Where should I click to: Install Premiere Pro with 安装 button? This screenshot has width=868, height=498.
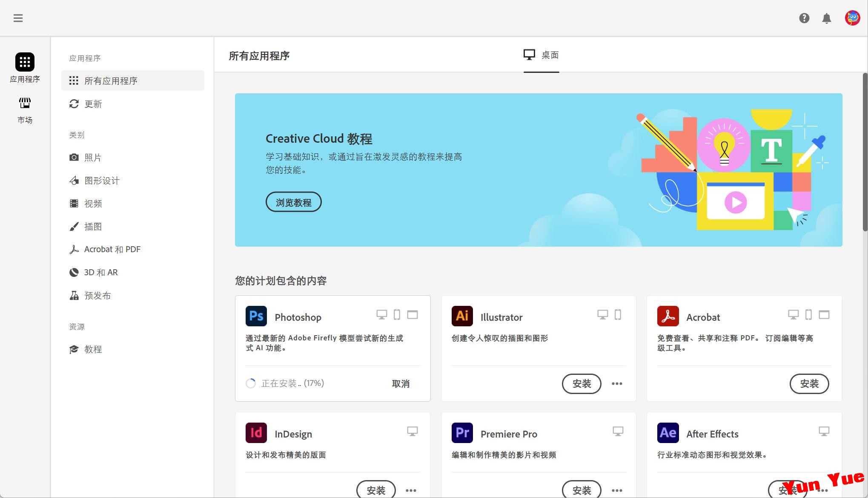point(582,490)
